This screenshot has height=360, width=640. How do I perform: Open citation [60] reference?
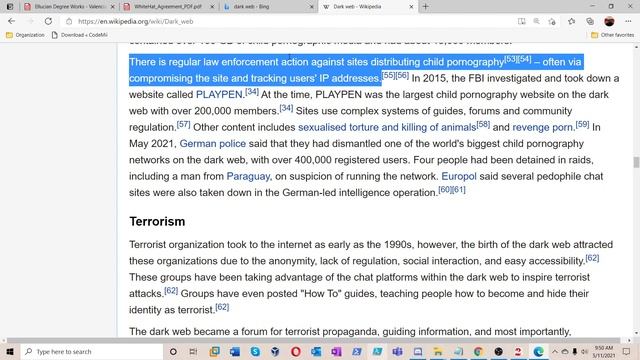point(445,189)
